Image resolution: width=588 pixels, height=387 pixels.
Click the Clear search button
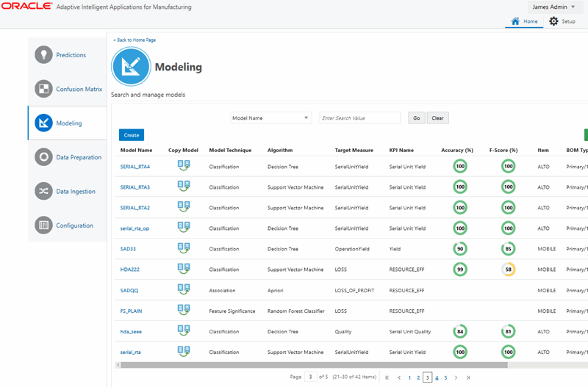click(x=437, y=118)
